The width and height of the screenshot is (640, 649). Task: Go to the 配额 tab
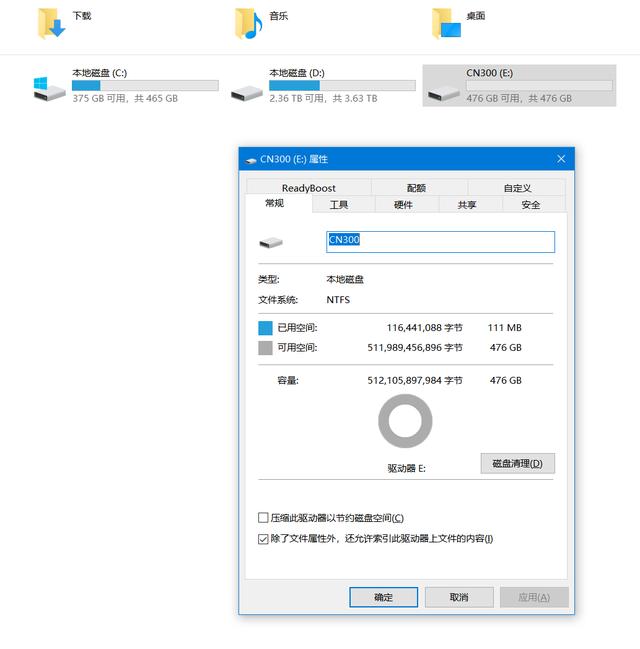point(416,188)
